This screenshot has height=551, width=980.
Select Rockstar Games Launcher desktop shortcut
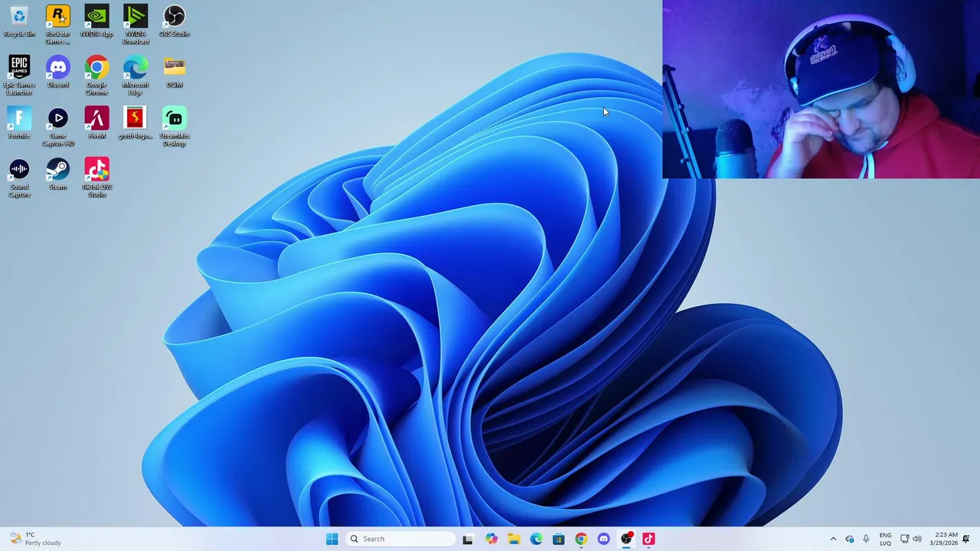point(57,24)
